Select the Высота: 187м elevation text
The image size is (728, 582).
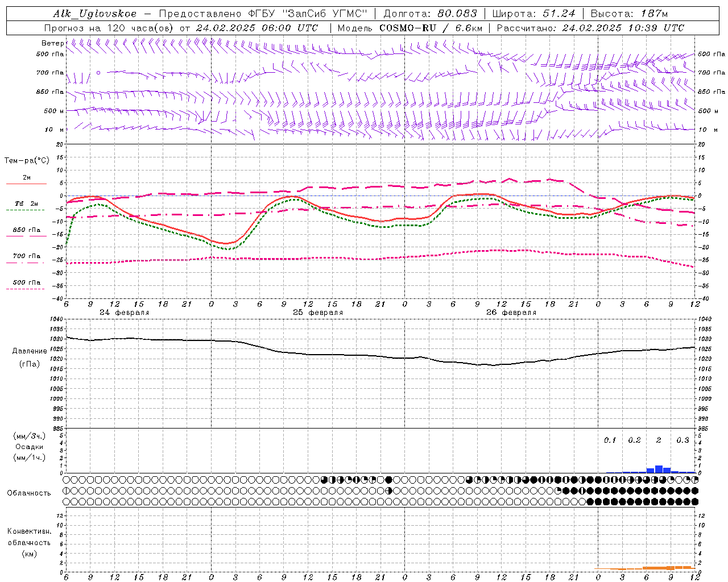(629, 14)
